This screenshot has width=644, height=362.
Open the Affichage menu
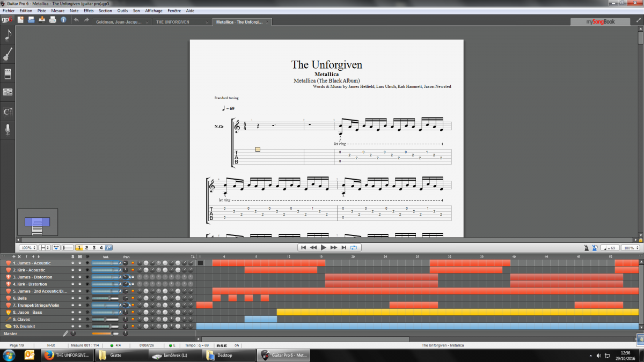pyautogui.click(x=153, y=11)
